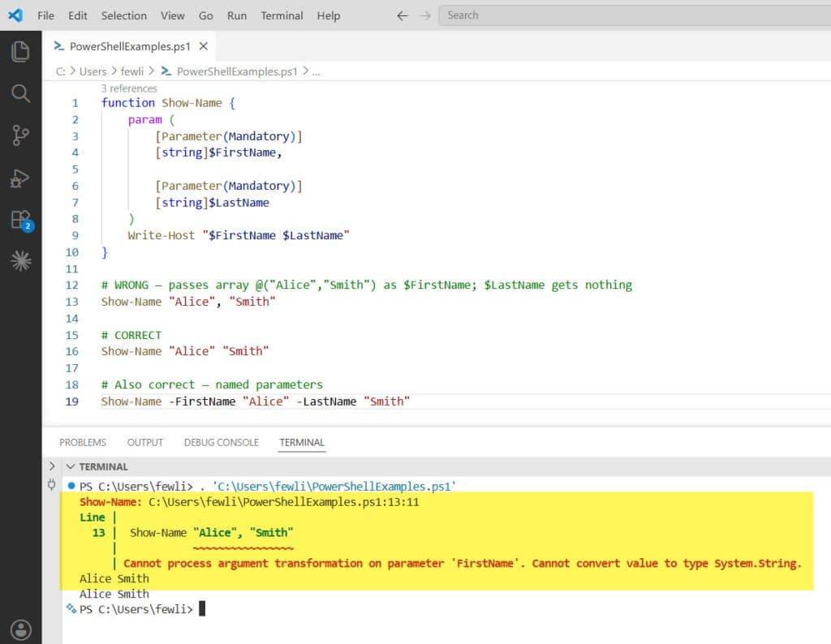
Task: Click the '# CORRECT' comment
Action: click(x=131, y=335)
